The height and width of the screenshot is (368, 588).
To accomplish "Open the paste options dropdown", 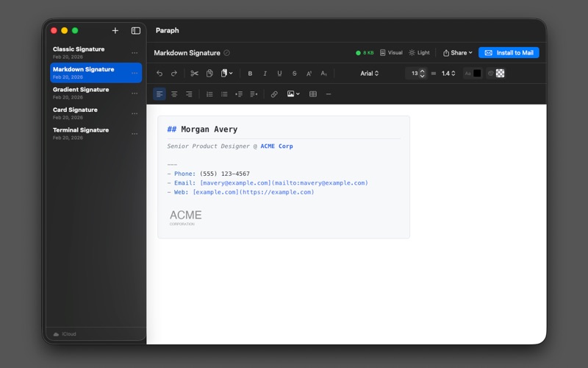I will (226, 74).
